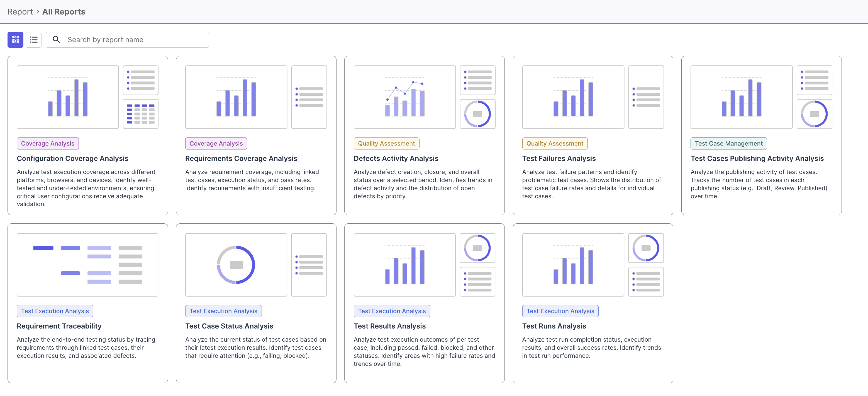
Task: Switch to grid view layout
Action: tap(16, 40)
